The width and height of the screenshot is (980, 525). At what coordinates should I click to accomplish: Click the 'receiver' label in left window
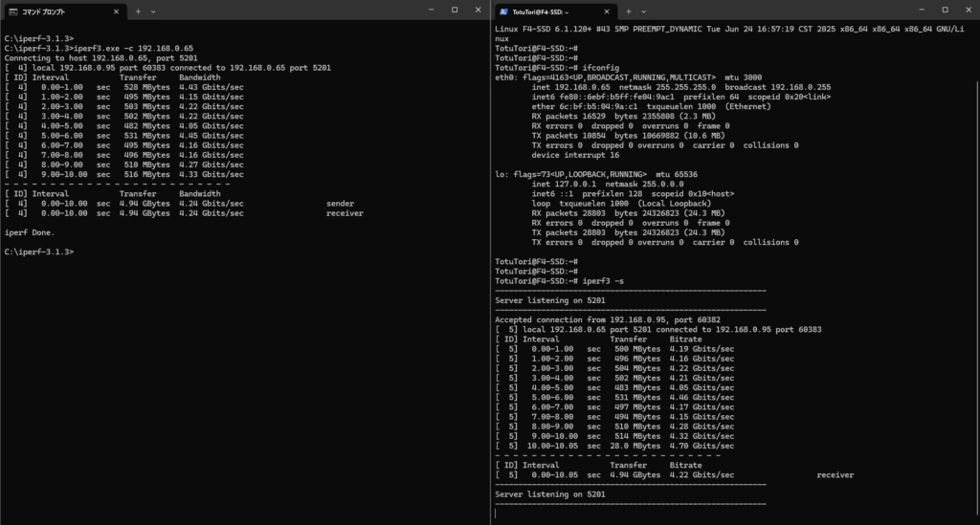345,213
